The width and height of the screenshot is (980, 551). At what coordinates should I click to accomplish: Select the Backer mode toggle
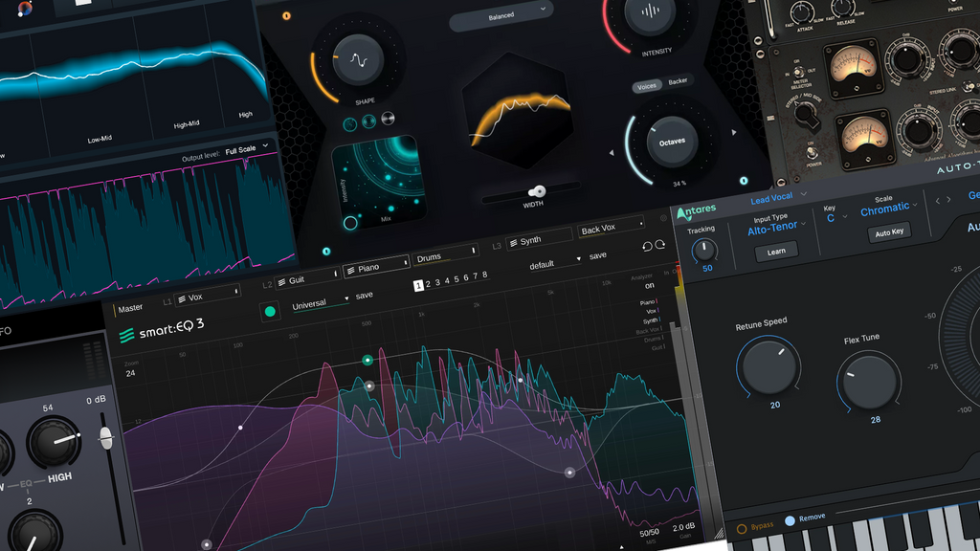(x=678, y=81)
